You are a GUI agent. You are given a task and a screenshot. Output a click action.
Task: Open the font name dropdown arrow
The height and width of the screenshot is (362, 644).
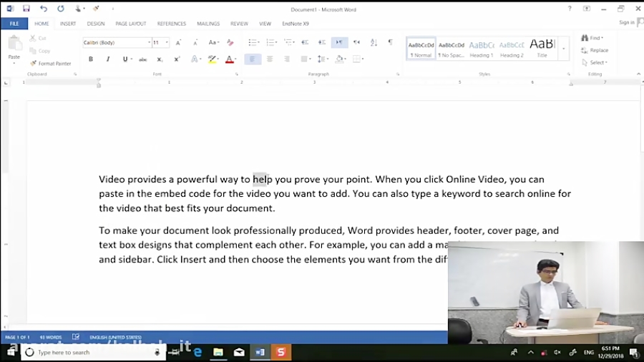coord(149,43)
